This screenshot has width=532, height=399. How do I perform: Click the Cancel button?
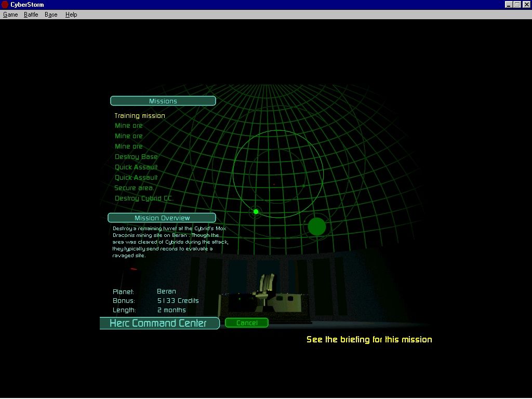pyautogui.click(x=246, y=322)
